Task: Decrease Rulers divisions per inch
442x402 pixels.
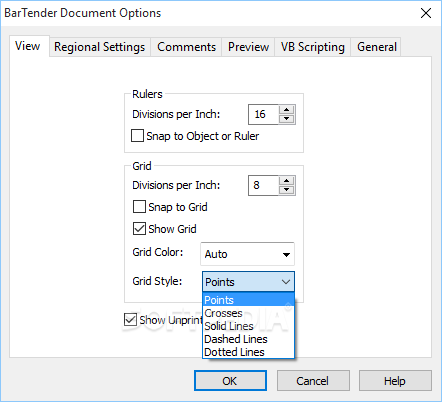Action: (x=286, y=119)
